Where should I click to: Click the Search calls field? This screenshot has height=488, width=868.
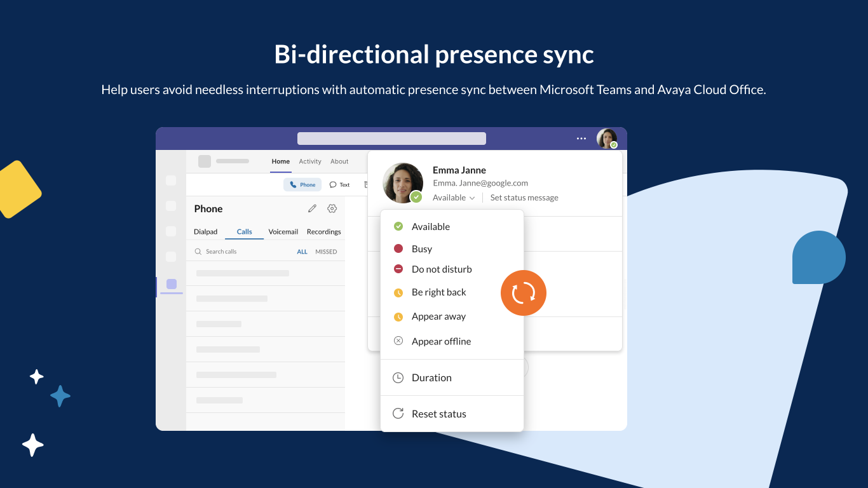241,252
